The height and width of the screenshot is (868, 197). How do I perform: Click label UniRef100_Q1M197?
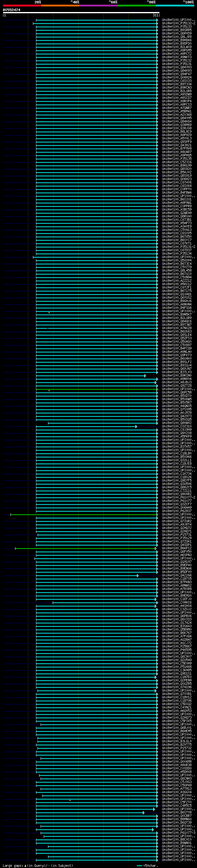click(x=177, y=562)
